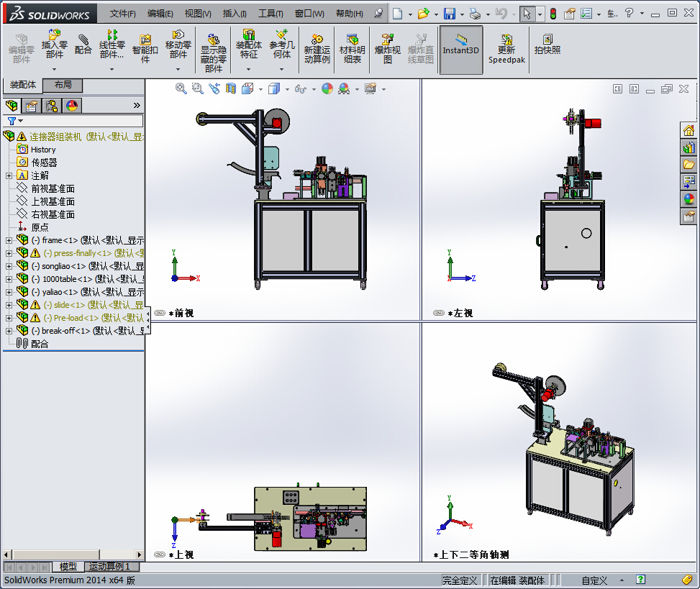Select the Mate (配合) tool in the ribbon
The width and height of the screenshot is (700, 589).
click(83, 44)
